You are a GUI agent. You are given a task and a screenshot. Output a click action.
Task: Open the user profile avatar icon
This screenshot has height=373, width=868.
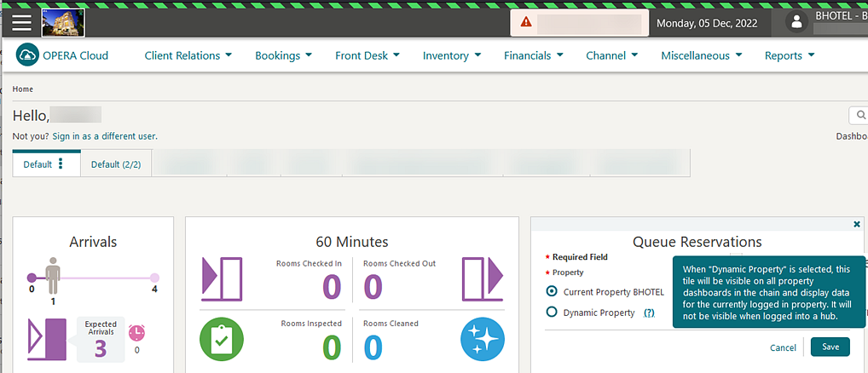click(796, 22)
